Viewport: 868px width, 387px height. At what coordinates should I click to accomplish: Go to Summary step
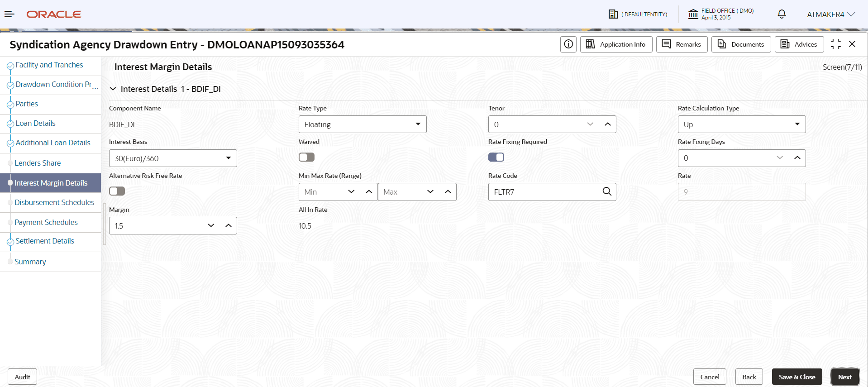(x=30, y=262)
